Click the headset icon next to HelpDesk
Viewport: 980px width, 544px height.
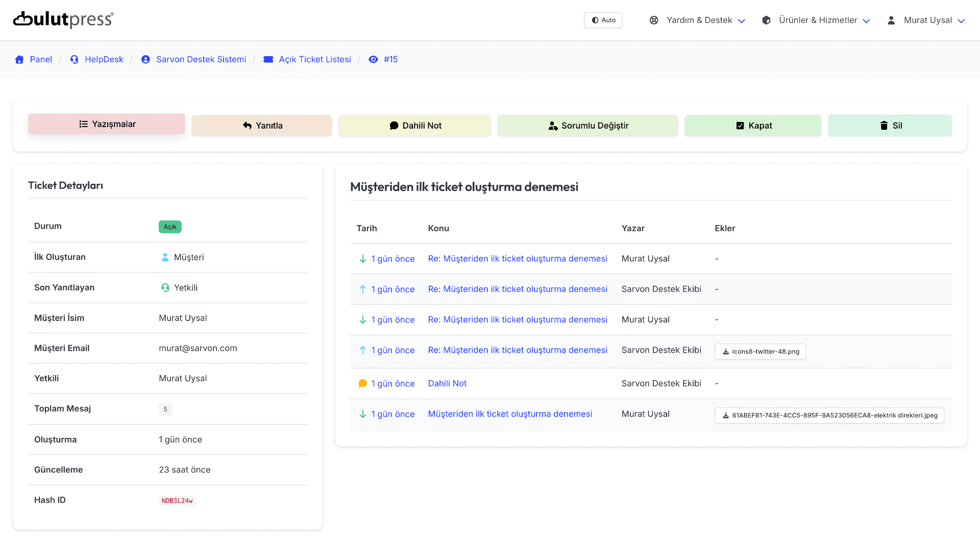pyautogui.click(x=75, y=60)
